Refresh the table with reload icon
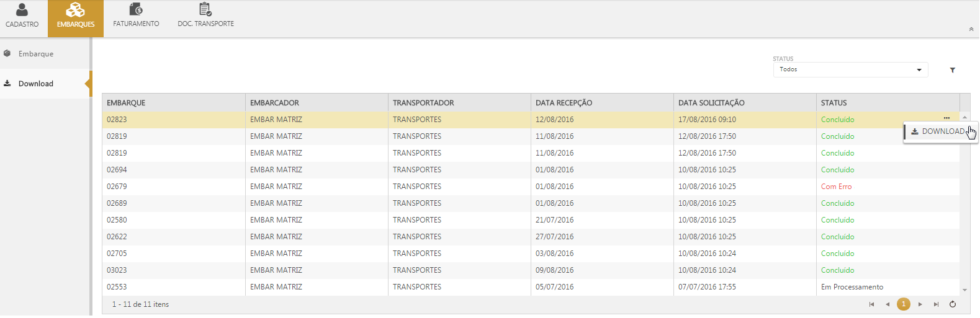Image resolution: width=980 pixels, height=318 pixels. 953,304
